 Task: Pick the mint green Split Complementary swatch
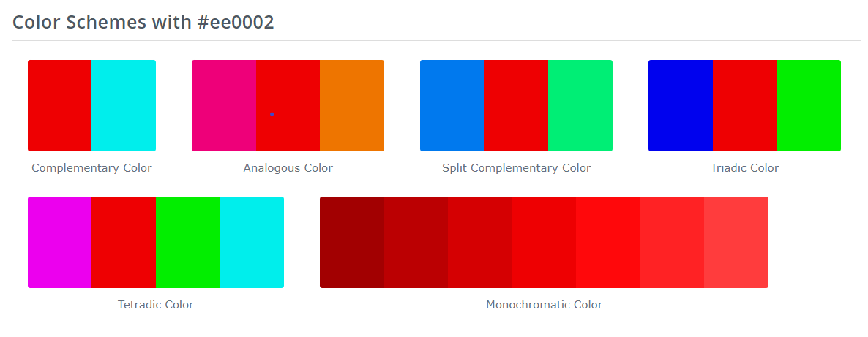click(580, 106)
